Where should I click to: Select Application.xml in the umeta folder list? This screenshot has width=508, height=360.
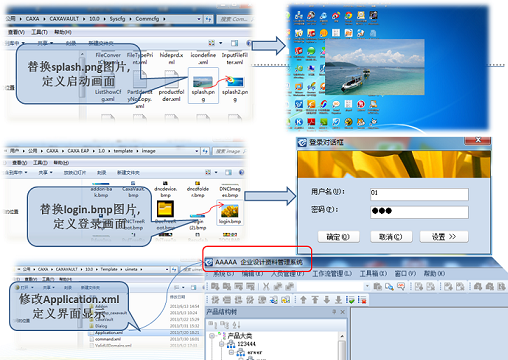109,333
